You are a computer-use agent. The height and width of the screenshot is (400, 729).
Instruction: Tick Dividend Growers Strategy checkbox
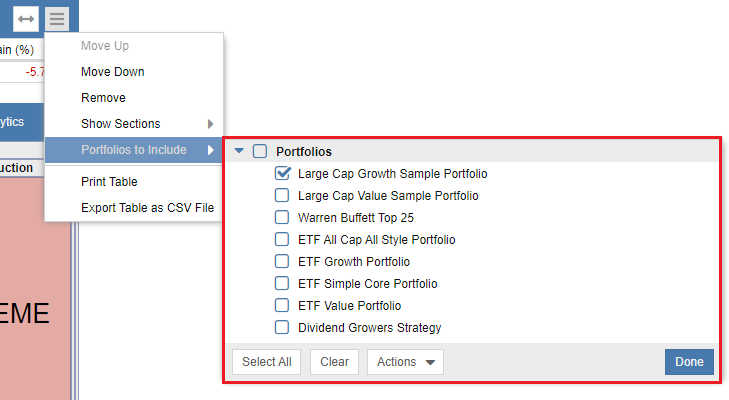click(282, 327)
